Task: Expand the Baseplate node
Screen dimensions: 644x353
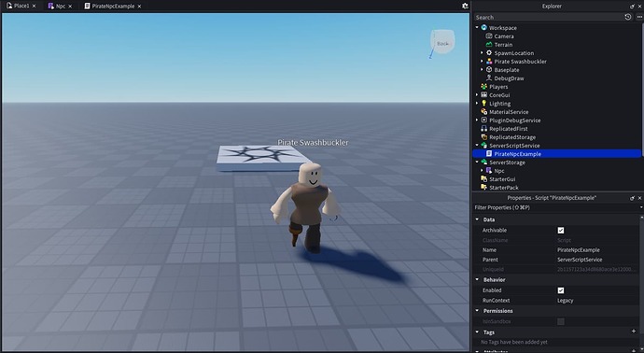Action: 482,69
